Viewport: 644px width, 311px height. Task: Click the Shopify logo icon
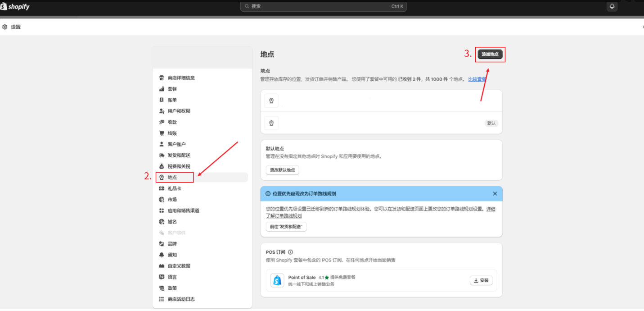click(x=4, y=6)
